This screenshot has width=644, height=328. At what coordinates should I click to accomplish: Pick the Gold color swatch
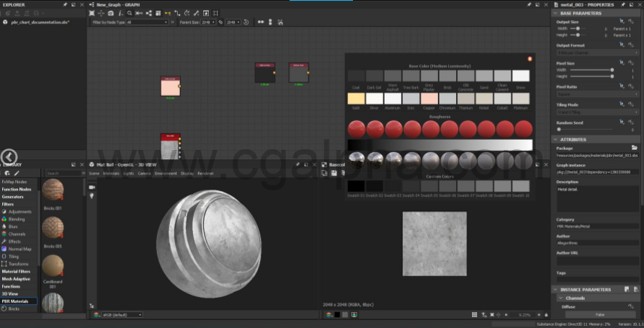[x=356, y=99]
